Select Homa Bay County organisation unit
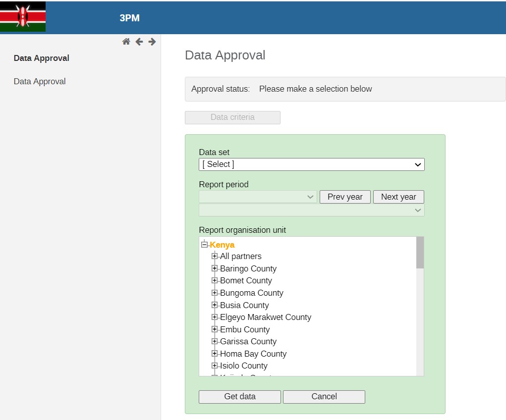Viewport: 506px width, 420px height. pyautogui.click(x=253, y=354)
